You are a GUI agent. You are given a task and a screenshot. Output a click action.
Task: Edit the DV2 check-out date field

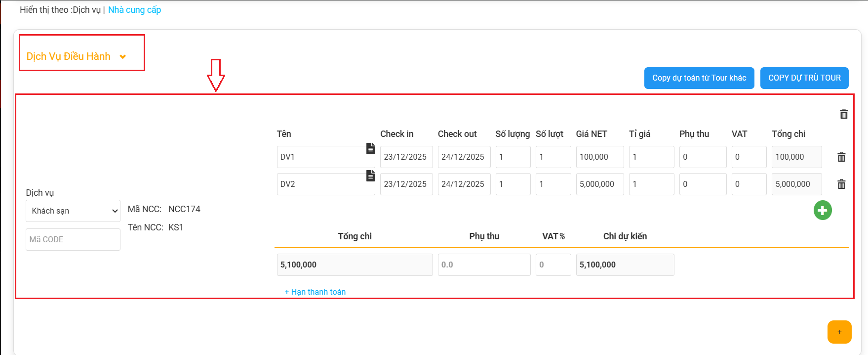coord(464,184)
